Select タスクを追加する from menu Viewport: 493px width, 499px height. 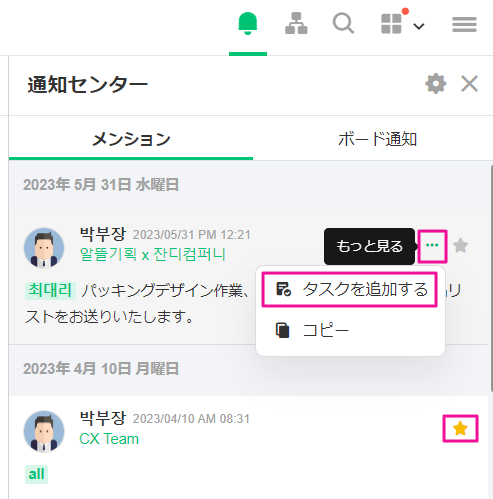click(350, 289)
